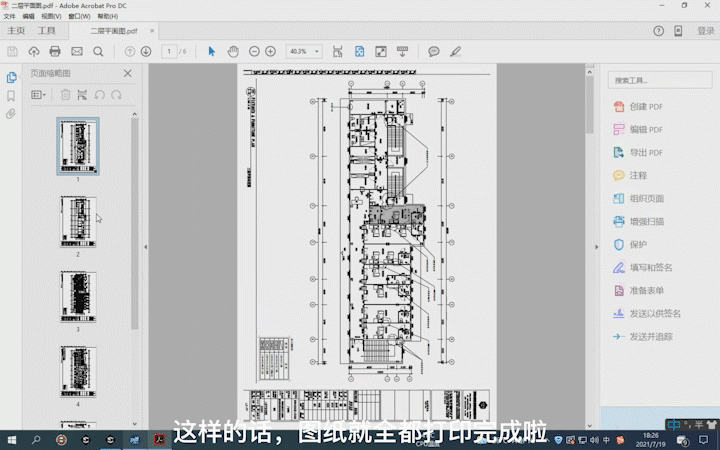Collapse the right tools pane arrow
This screenshot has width=720, height=450.
(x=598, y=246)
